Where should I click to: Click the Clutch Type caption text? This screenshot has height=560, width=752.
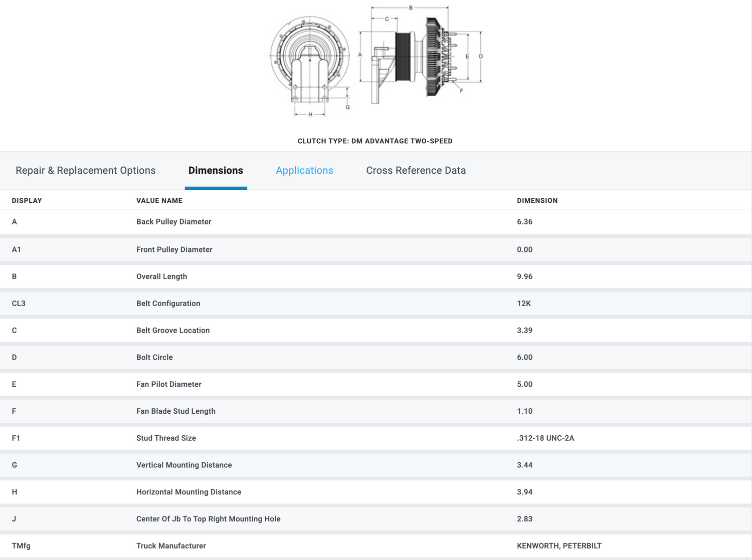coord(375,141)
